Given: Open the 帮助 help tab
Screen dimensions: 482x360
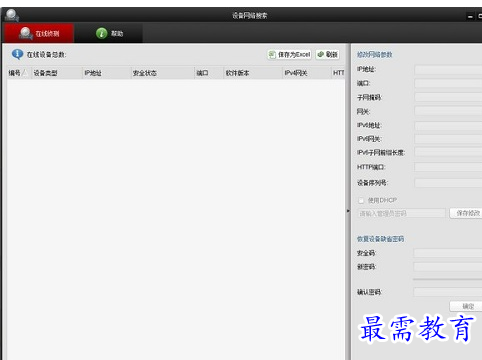Looking at the screenshot, I should [x=109, y=33].
